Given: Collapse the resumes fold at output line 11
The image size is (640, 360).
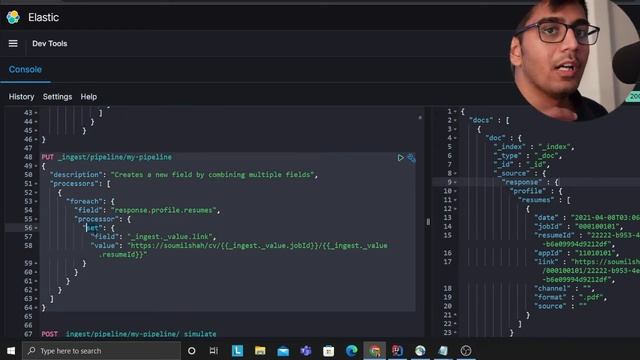Looking at the screenshot, I should (x=455, y=200).
